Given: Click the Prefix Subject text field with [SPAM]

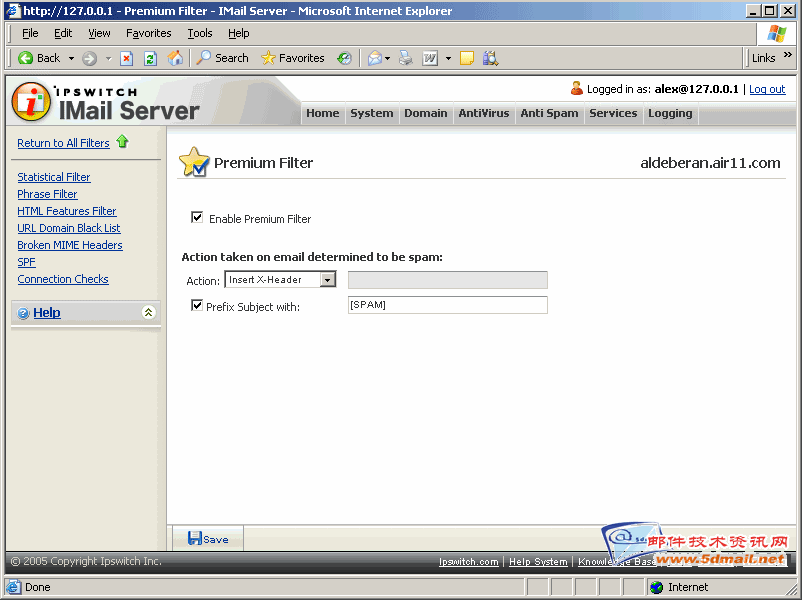Looking at the screenshot, I should pos(447,305).
